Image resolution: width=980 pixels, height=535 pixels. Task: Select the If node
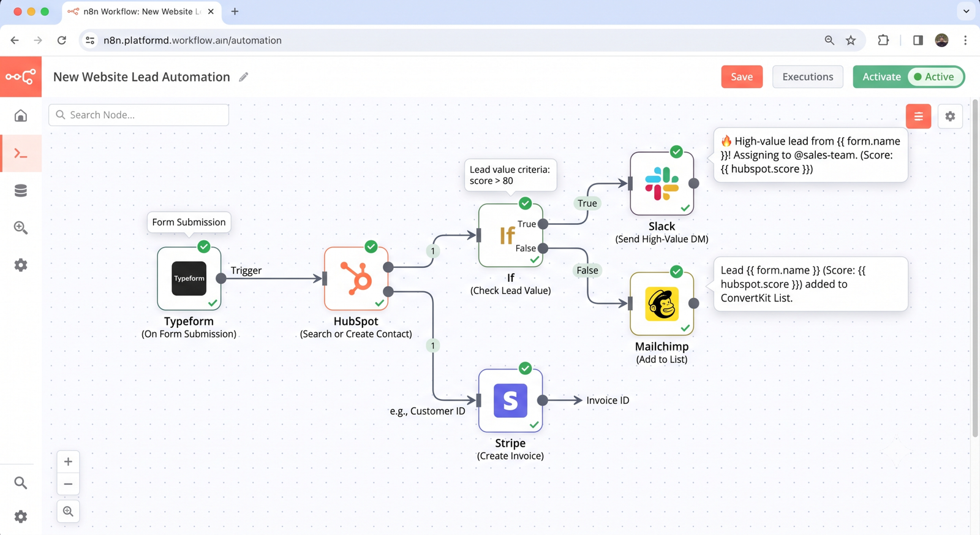[510, 235]
